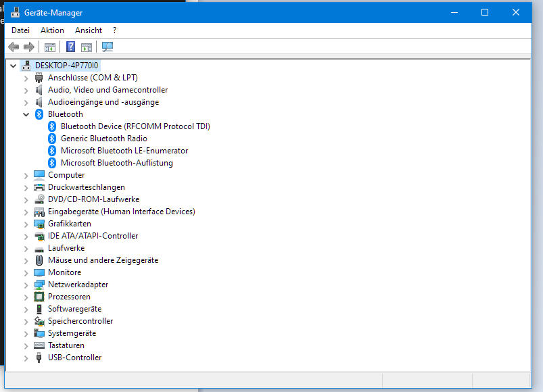Select the DESKTOP-4P770I0 computer name
Viewport: 543px width, 392px height.
(66, 66)
